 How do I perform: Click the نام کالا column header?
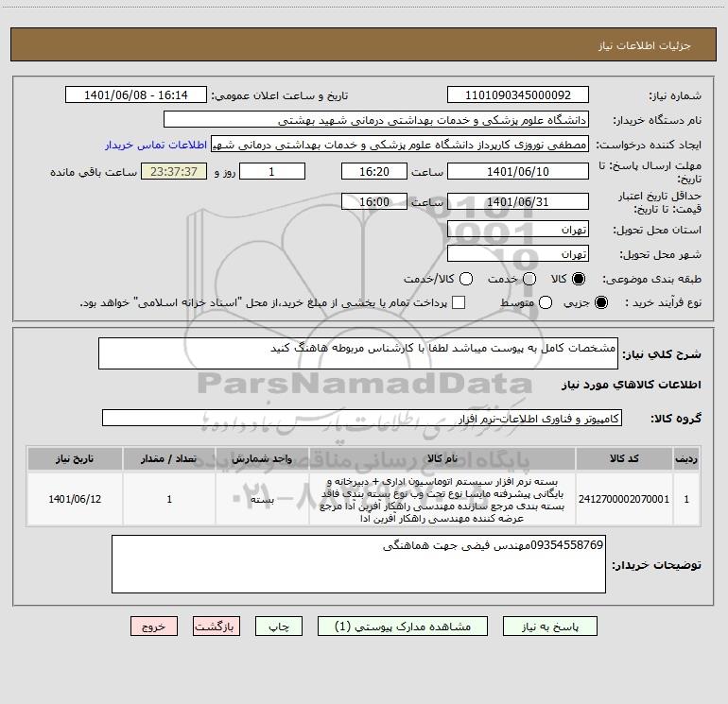442,458
